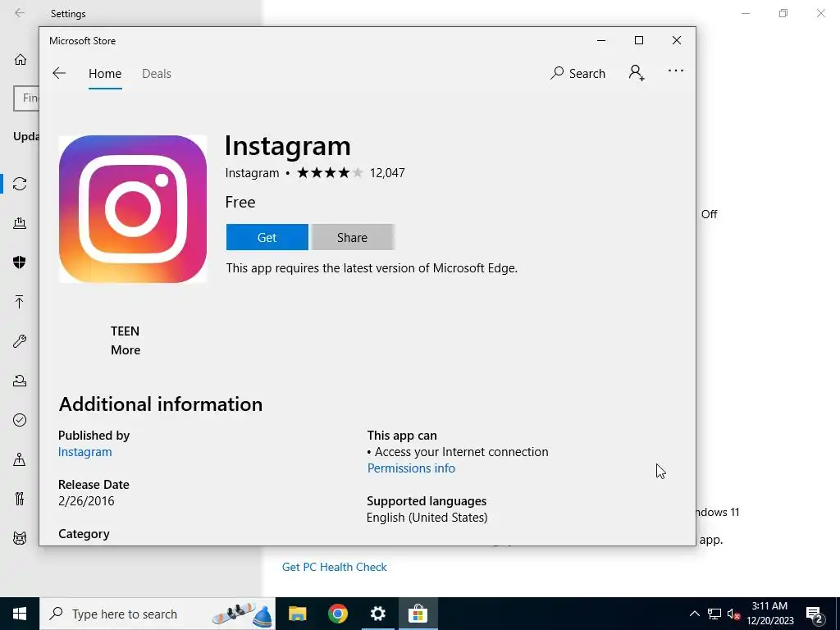Open the Windows Start menu

pyautogui.click(x=20, y=614)
